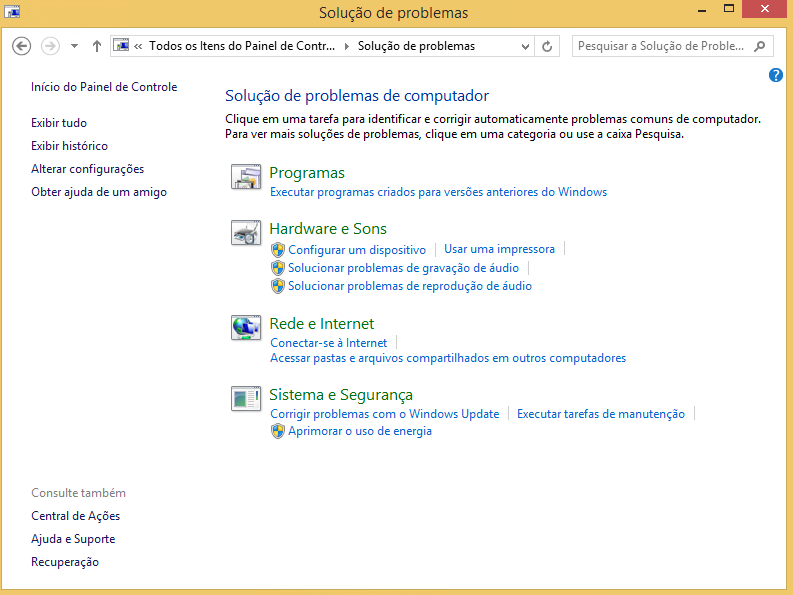Click shield icon beside Configurar um dispositivo
This screenshot has height=595, width=793.
tap(278, 250)
